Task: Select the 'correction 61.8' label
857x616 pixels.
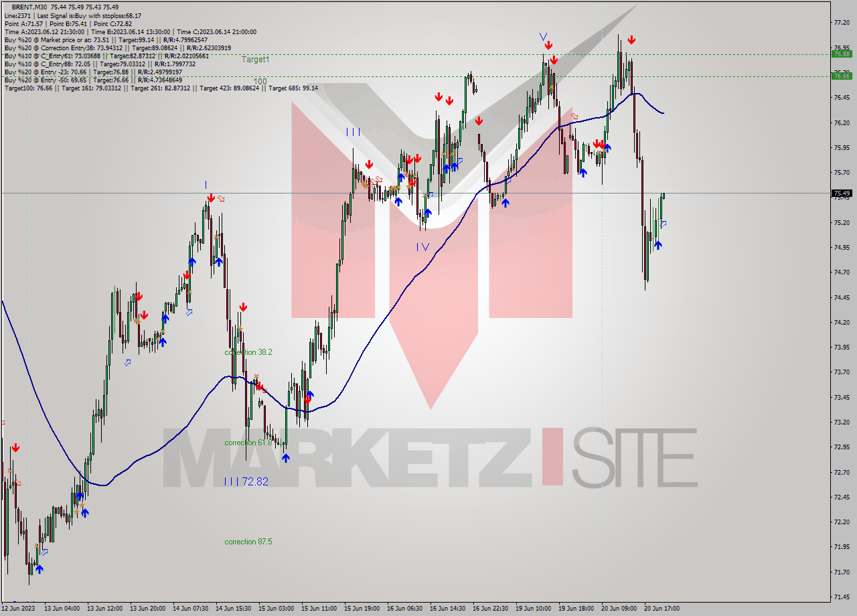Action: point(248,443)
